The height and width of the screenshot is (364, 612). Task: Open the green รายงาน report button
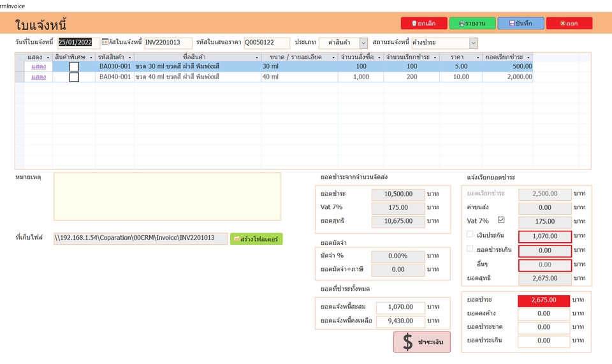point(472,24)
